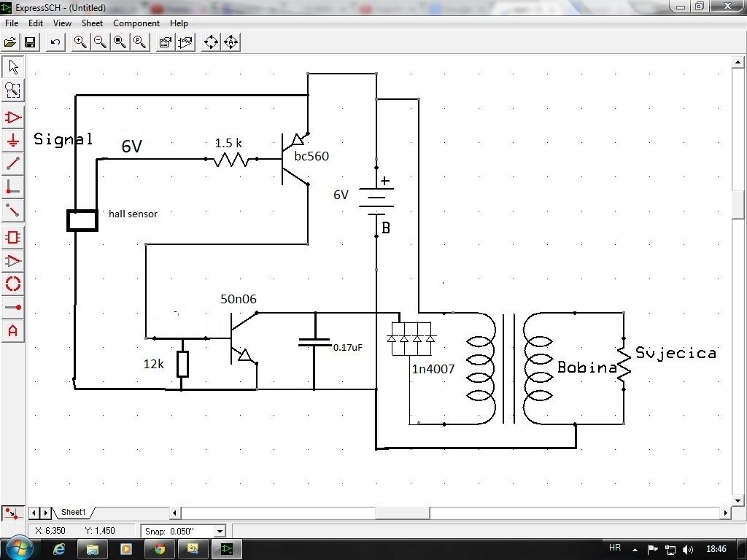Zoom out with the minus magnifier
Viewport: 747px width, 560px height.
100,42
